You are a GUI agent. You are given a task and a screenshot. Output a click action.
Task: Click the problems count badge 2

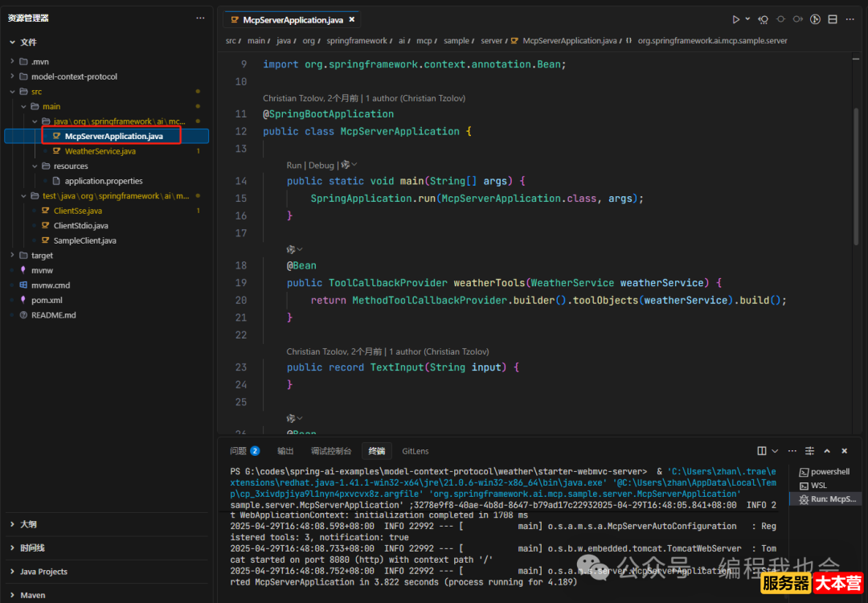tap(255, 451)
